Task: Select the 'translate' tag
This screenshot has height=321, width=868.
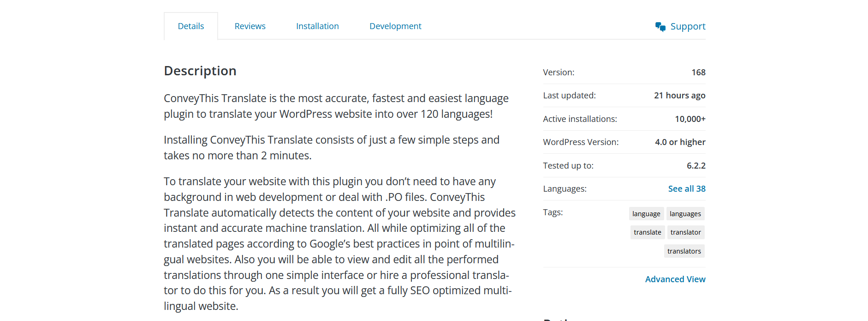Action: pos(647,232)
